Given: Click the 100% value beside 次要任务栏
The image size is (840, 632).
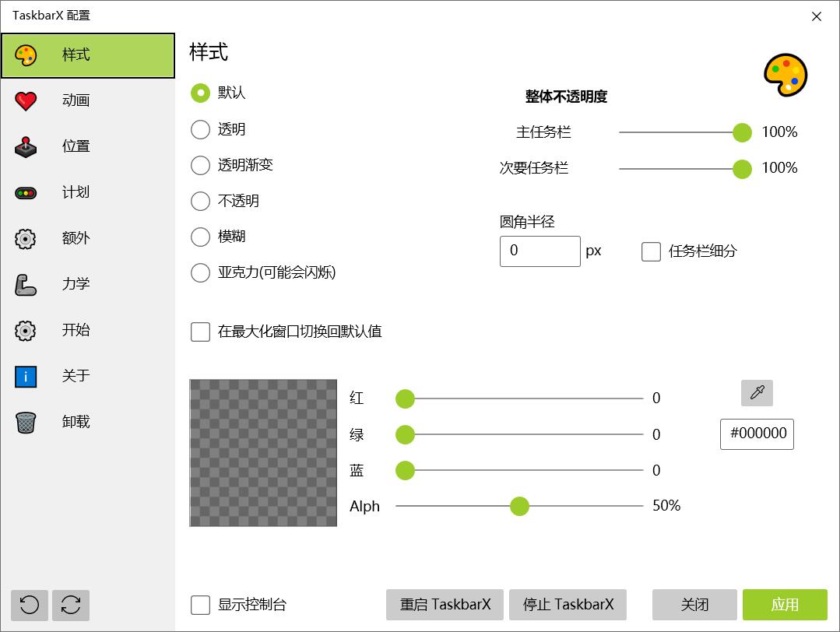Looking at the screenshot, I should pos(779,167).
